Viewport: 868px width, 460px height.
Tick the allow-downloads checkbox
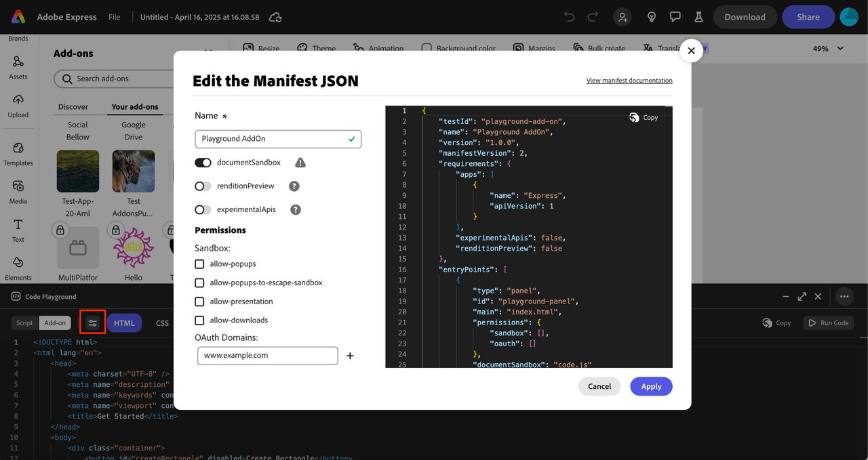199,320
